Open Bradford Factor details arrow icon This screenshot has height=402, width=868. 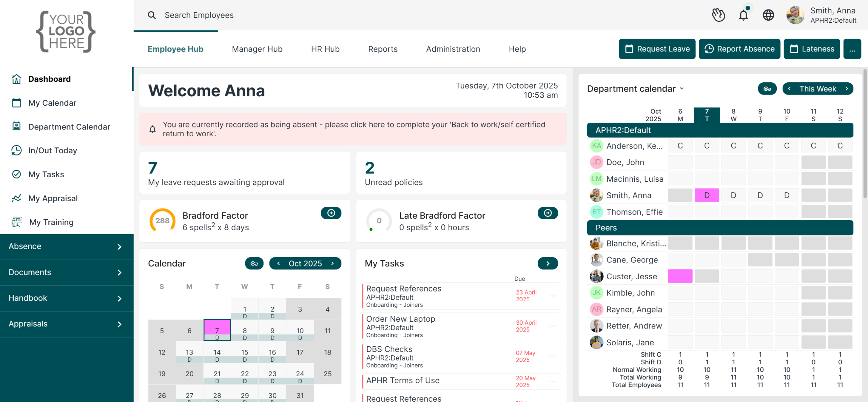click(331, 213)
